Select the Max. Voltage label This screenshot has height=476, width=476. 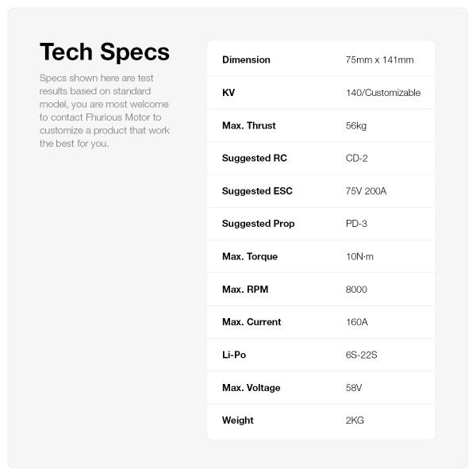coord(251,388)
